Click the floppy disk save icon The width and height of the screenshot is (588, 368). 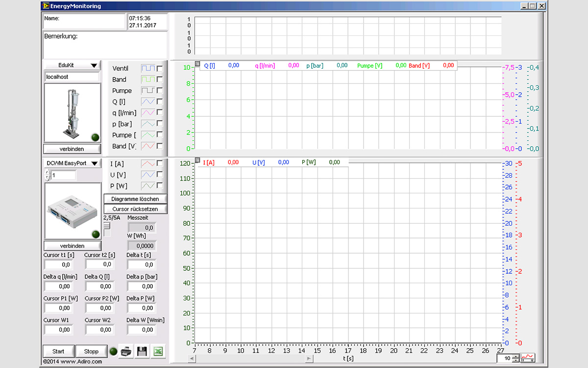click(142, 351)
